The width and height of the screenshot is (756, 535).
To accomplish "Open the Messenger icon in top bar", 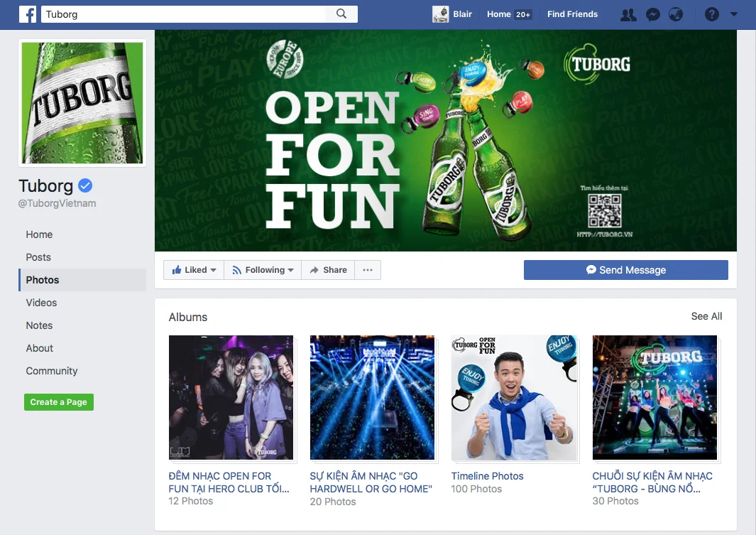I will (x=653, y=14).
